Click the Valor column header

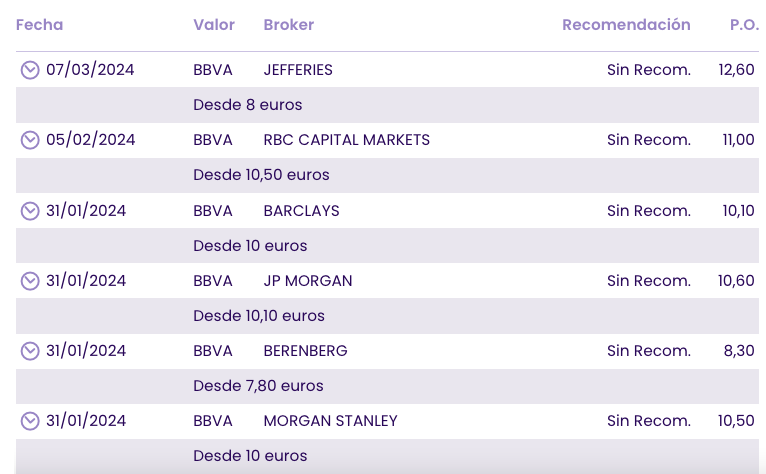[x=213, y=25]
